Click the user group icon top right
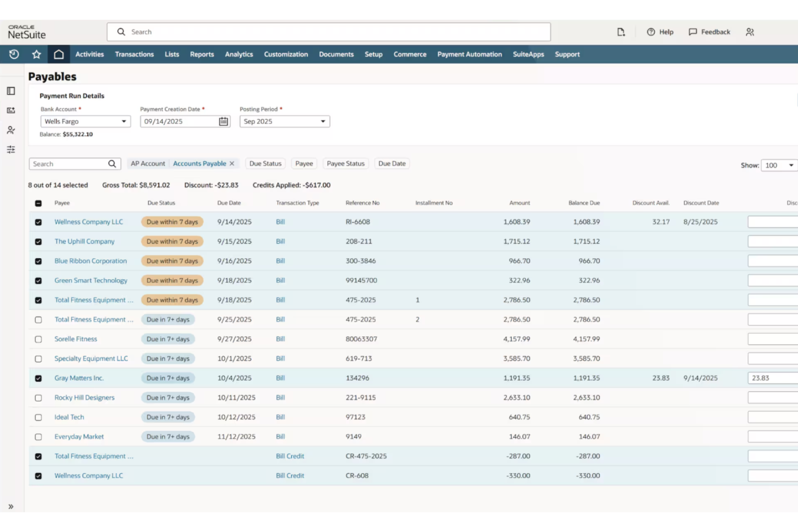This screenshot has width=798, height=532. pos(749,32)
